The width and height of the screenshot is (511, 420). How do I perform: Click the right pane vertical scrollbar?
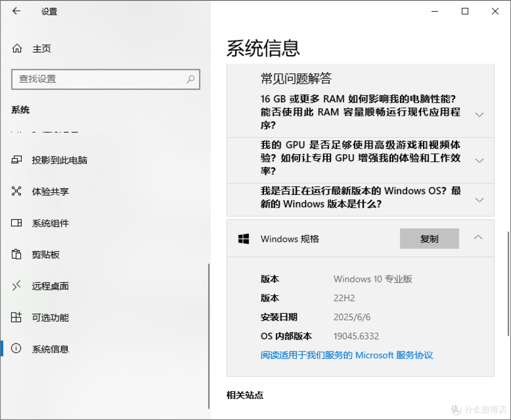click(508, 283)
